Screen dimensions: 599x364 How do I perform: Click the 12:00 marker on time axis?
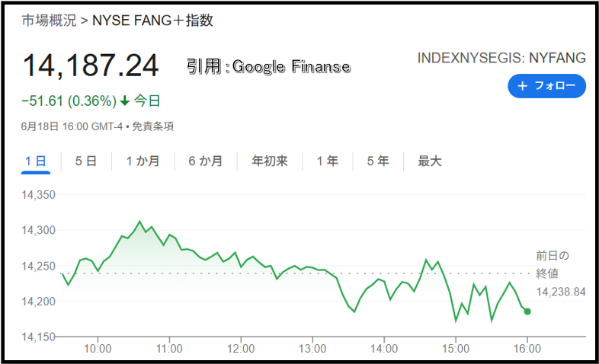(241, 348)
